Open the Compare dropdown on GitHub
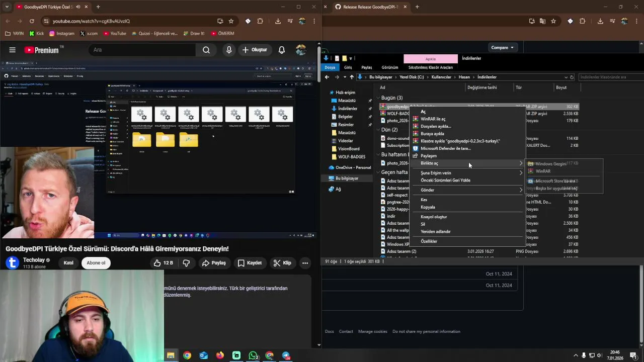 (x=503, y=48)
